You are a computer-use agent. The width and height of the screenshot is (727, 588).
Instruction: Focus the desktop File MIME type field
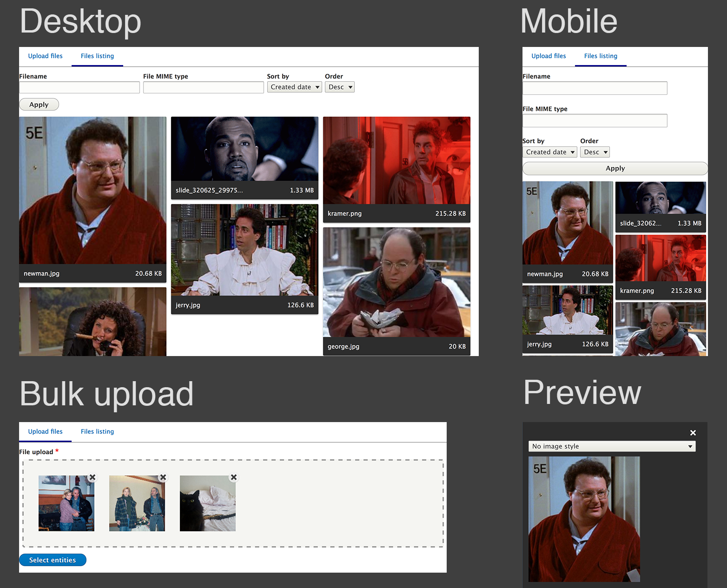click(x=204, y=87)
